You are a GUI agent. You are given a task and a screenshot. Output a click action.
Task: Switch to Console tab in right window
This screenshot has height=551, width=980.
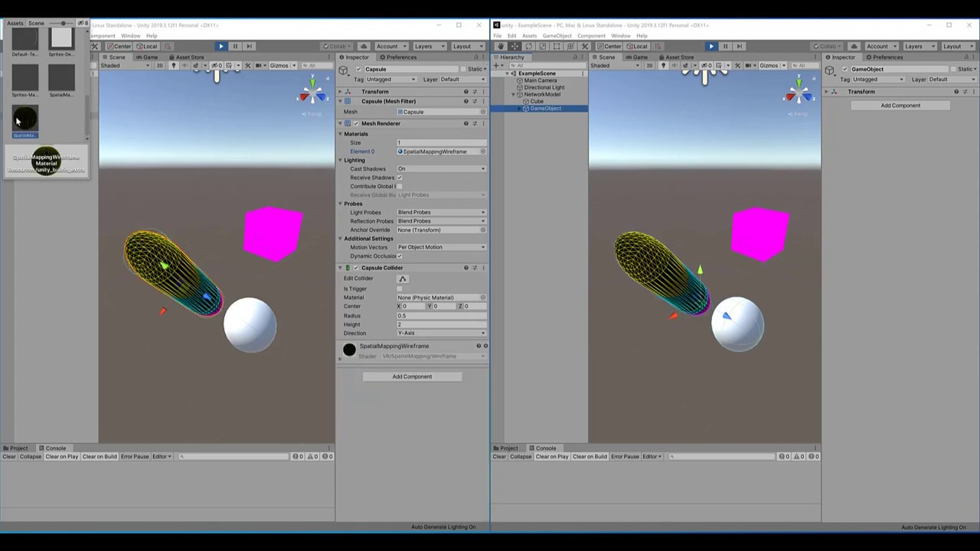pyautogui.click(x=541, y=448)
